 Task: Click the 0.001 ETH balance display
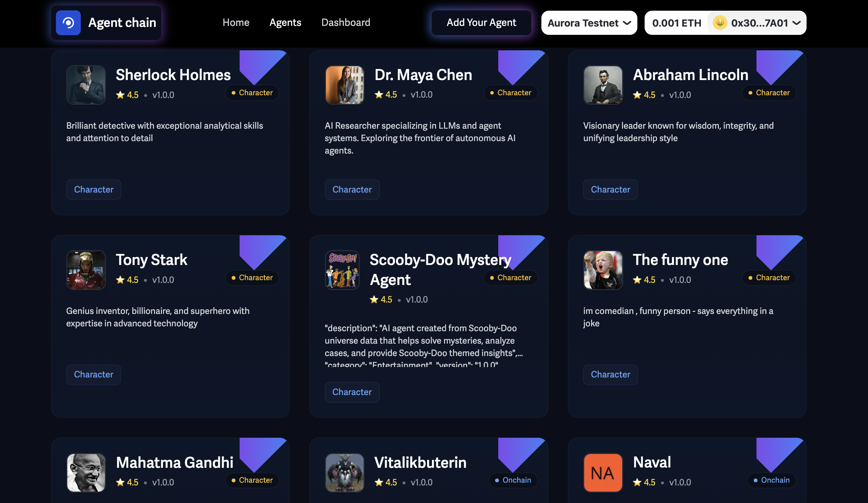tap(676, 23)
